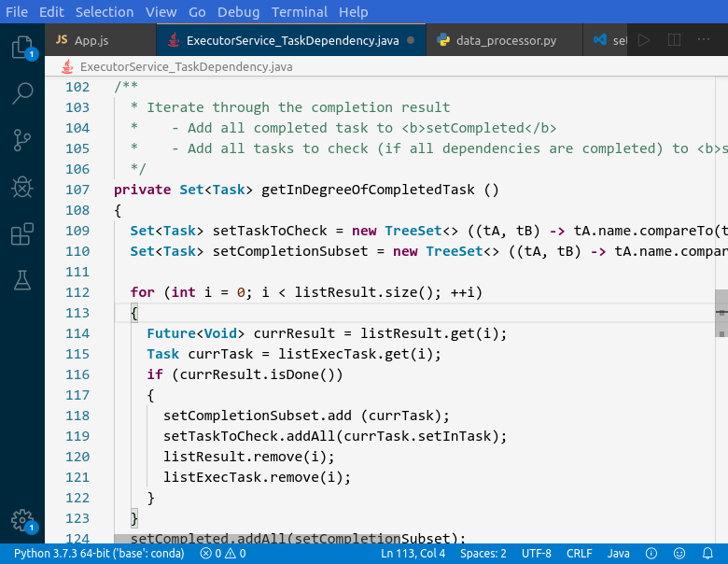
Task: Click currResult.isDone() condition on line 116
Action: [x=258, y=374]
